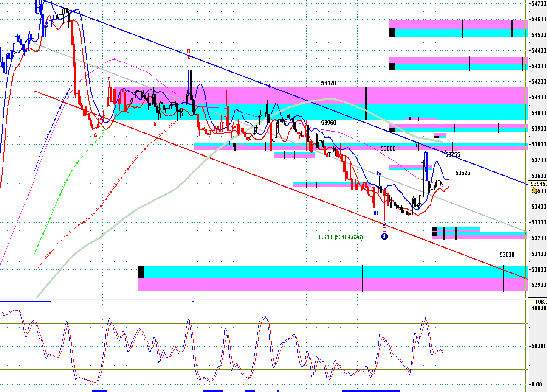Click the 53900 tick on price axis
Screen dimensions: 547x392
click(x=538, y=129)
